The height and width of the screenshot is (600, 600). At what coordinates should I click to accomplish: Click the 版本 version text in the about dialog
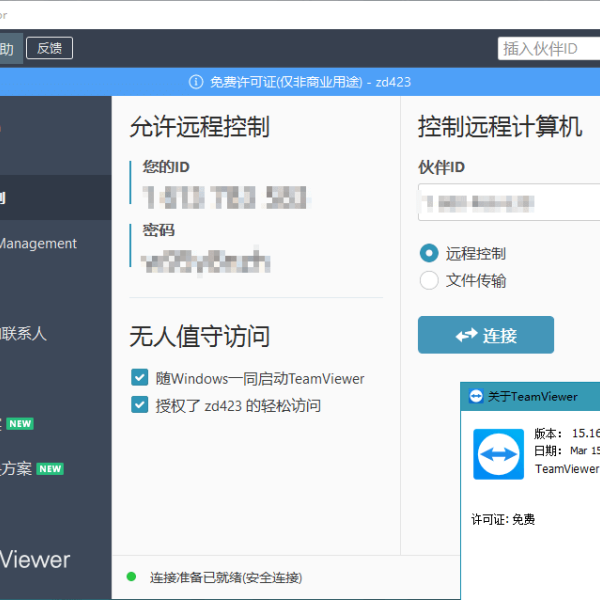click(567, 433)
